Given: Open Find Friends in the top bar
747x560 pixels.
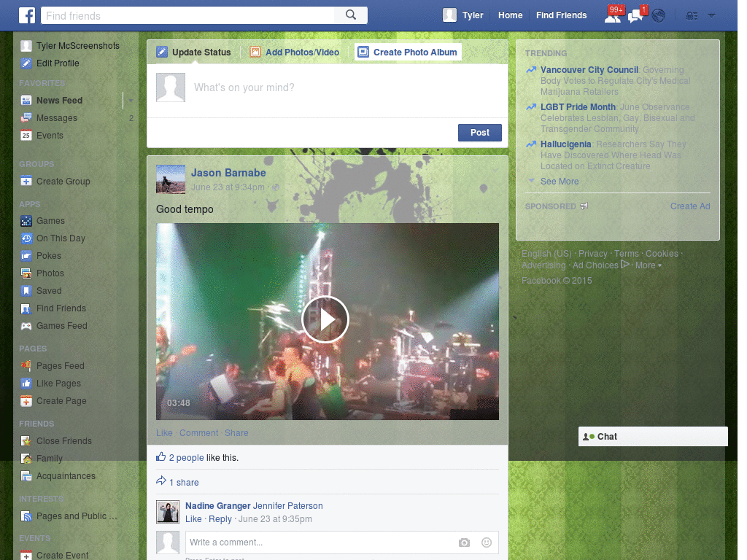Looking at the screenshot, I should click(x=561, y=15).
